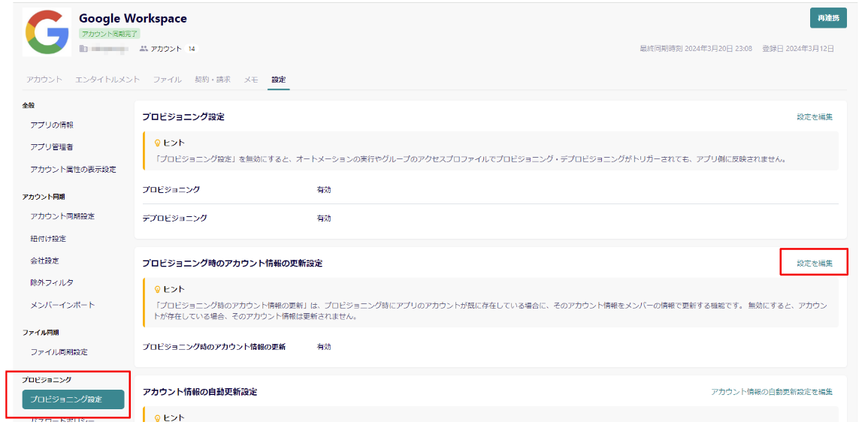Open the メモ tab

pyautogui.click(x=251, y=80)
